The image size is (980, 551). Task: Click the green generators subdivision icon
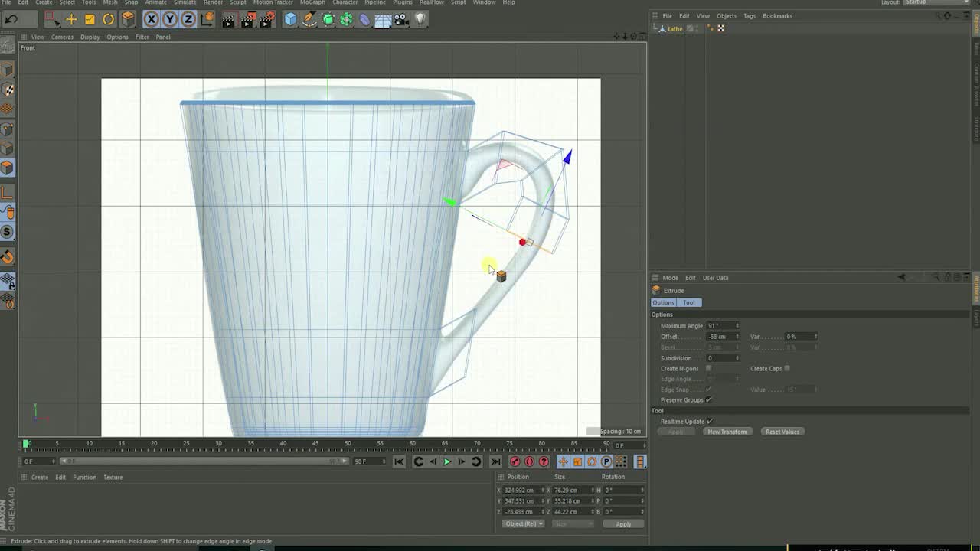pyautogui.click(x=328, y=19)
